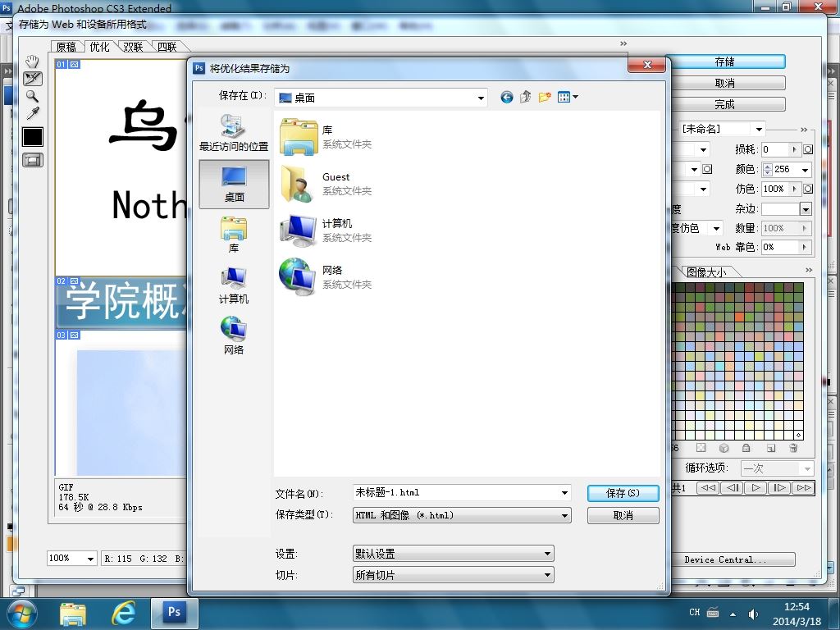Select slice 02 学院概 thumbnail in preview

click(121, 303)
